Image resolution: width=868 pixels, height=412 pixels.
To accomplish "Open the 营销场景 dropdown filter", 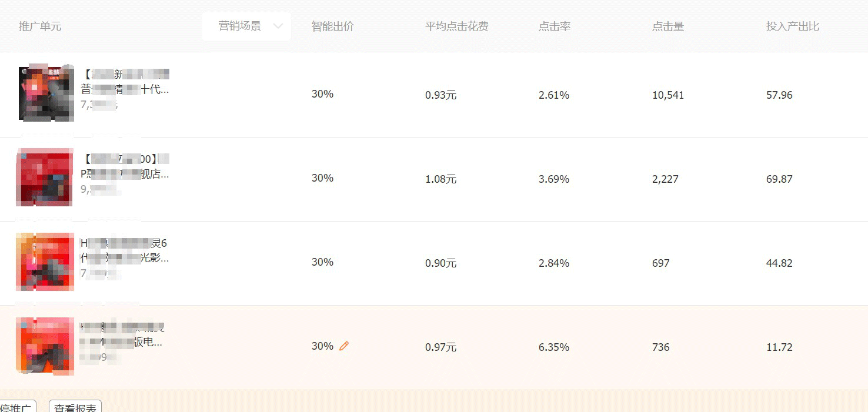I will pyautogui.click(x=246, y=26).
